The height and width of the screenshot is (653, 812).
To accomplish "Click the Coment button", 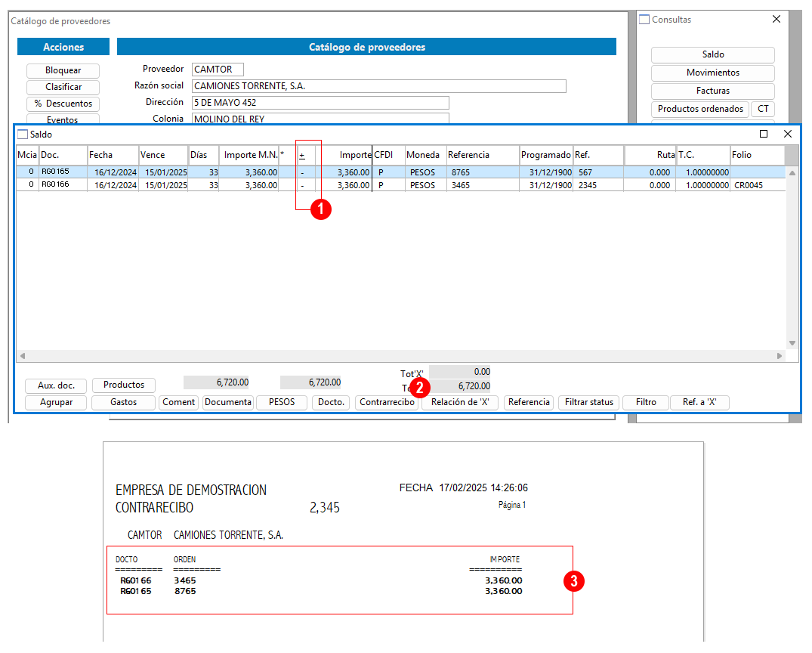I will pos(179,403).
